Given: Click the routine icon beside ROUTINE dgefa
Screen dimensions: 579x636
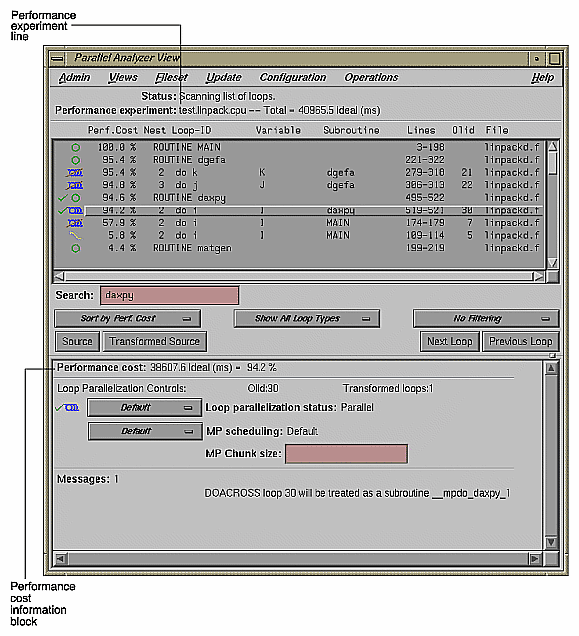Looking at the screenshot, I should (x=75, y=160).
